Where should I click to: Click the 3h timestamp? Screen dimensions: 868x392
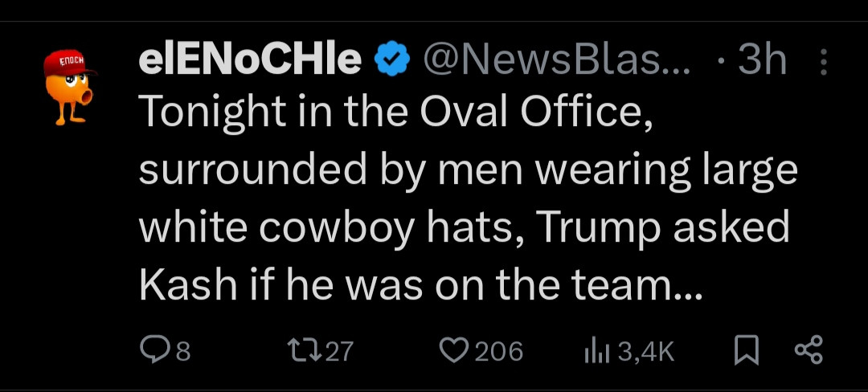(x=762, y=61)
